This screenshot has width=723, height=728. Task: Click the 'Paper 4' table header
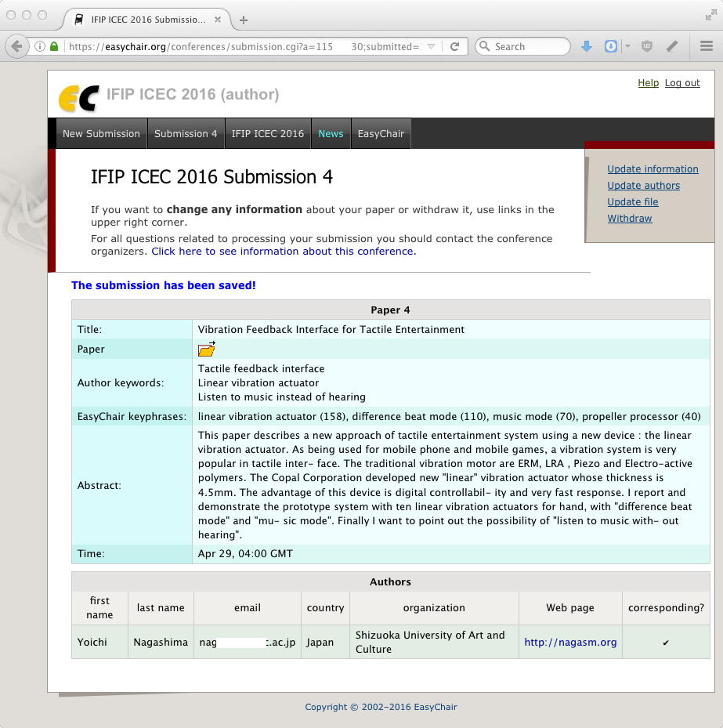(x=390, y=310)
